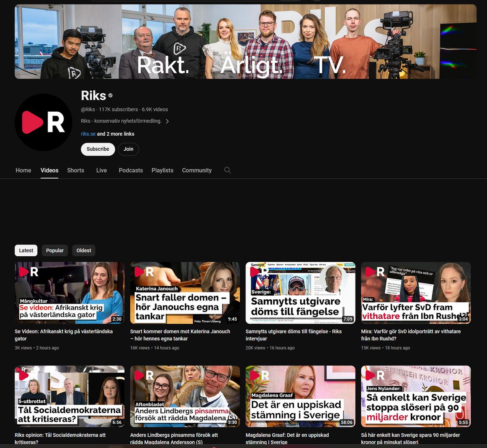
Task: Open the Podcasts tab
Action: (131, 170)
